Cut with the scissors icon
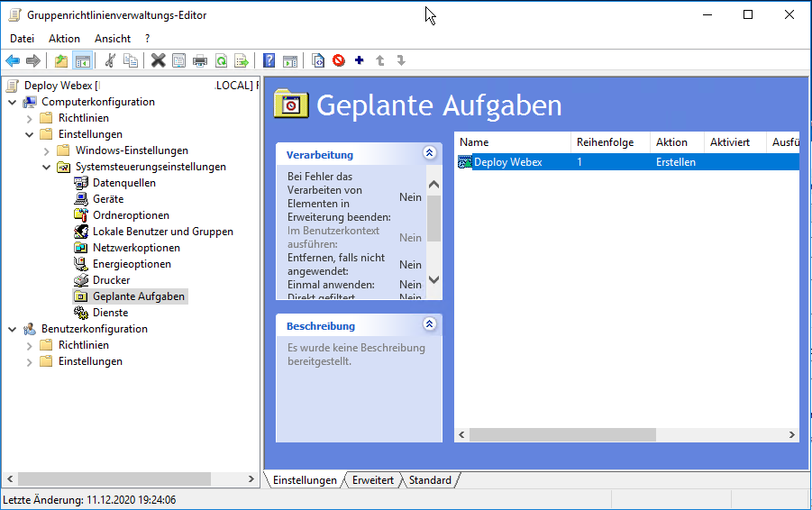 coord(110,60)
